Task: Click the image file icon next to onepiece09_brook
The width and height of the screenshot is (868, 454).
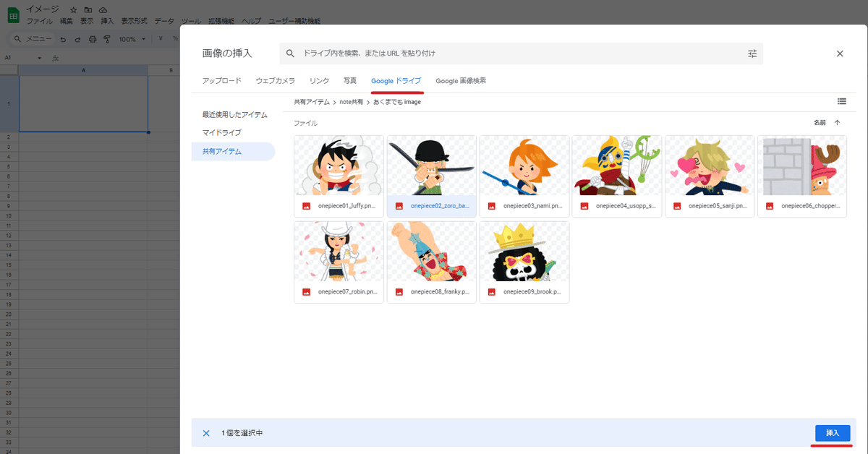Action: 492,292
